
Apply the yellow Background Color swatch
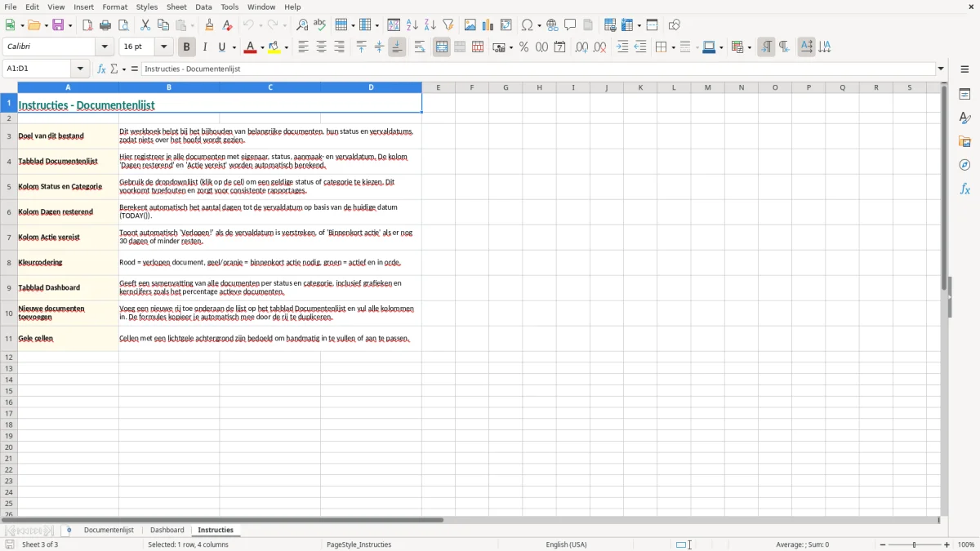[x=275, y=47]
